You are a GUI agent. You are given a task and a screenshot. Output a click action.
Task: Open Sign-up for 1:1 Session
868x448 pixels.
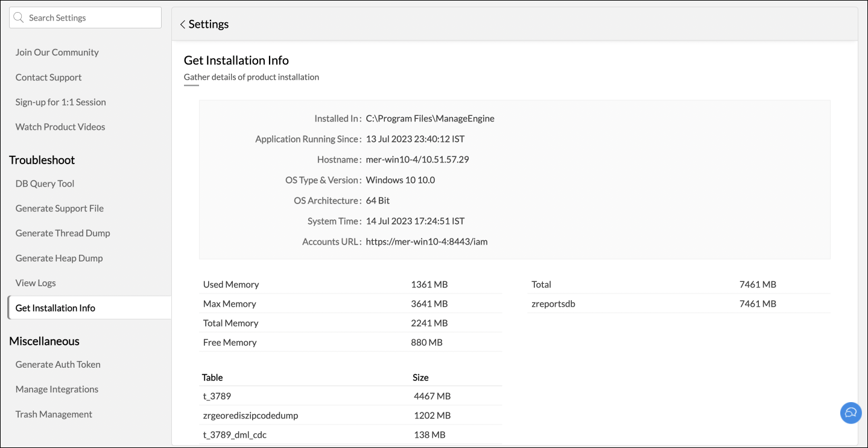tap(60, 102)
